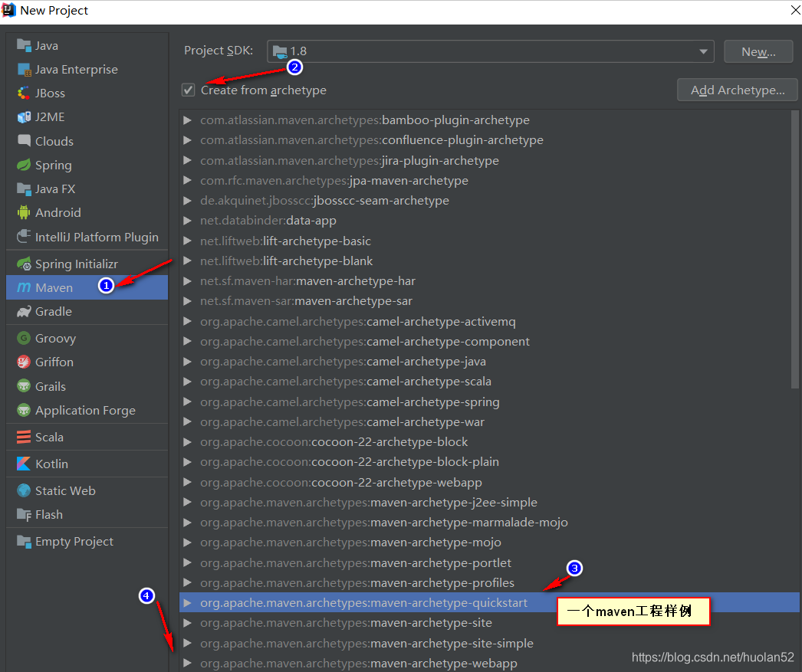Screen dimensions: 802x672
Task: Click the Empty Project folder icon
Action: click(24, 541)
